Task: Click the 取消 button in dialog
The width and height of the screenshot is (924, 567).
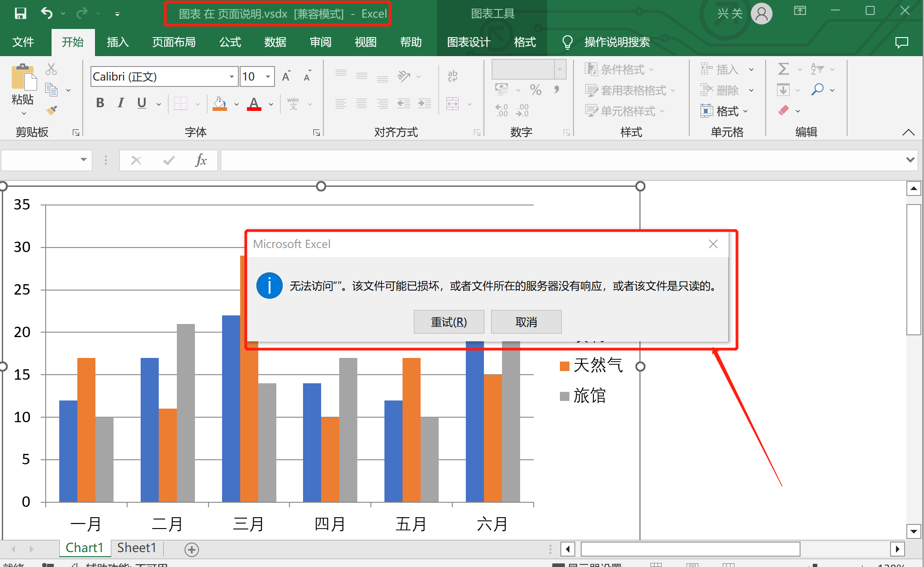Action: pyautogui.click(x=526, y=322)
